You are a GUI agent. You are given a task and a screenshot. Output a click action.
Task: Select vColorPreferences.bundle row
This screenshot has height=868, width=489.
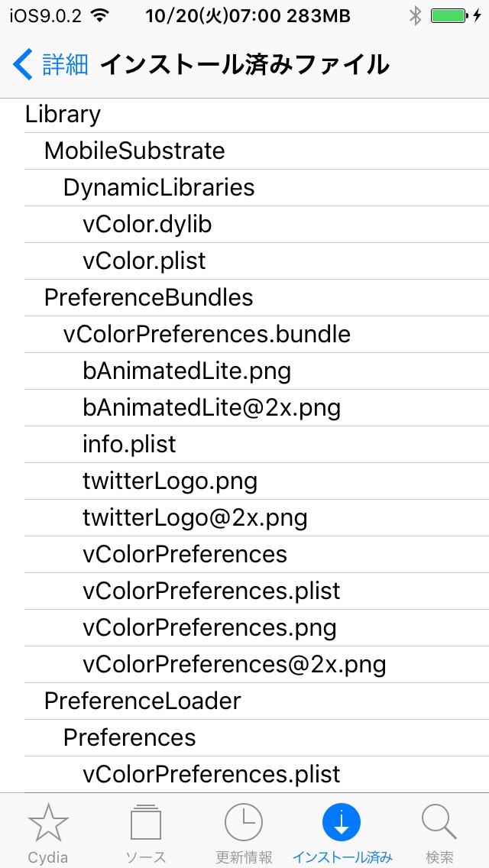pyautogui.click(x=257, y=334)
